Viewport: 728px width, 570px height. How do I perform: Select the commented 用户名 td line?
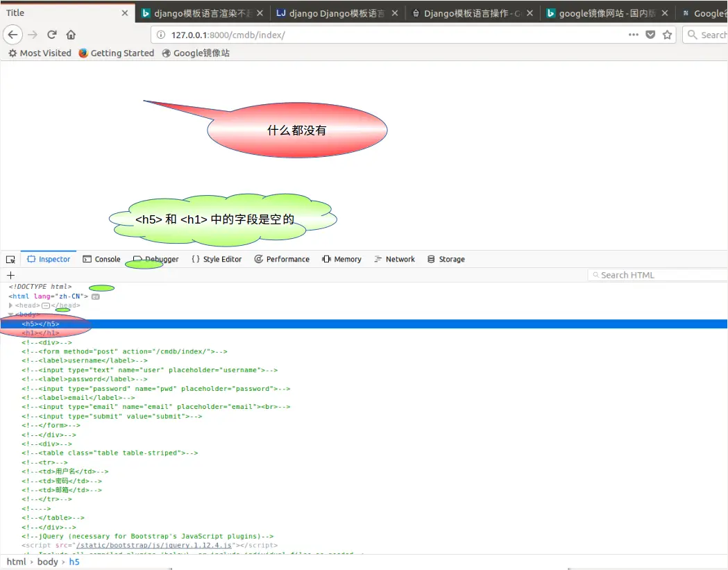click(65, 471)
